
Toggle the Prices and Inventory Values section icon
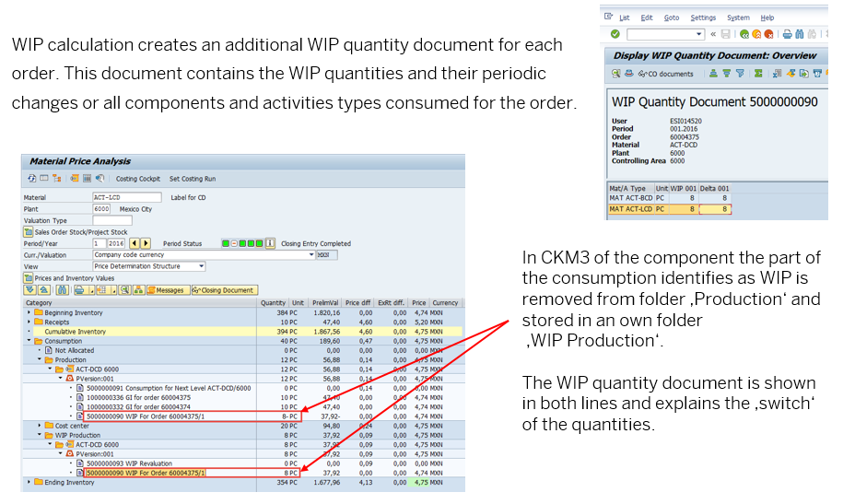tap(29, 278)
